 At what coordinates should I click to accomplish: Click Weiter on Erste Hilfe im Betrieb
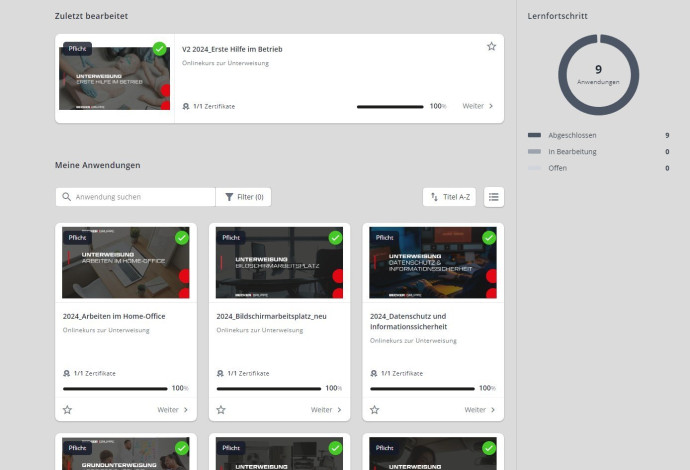(x=478, y=106)
